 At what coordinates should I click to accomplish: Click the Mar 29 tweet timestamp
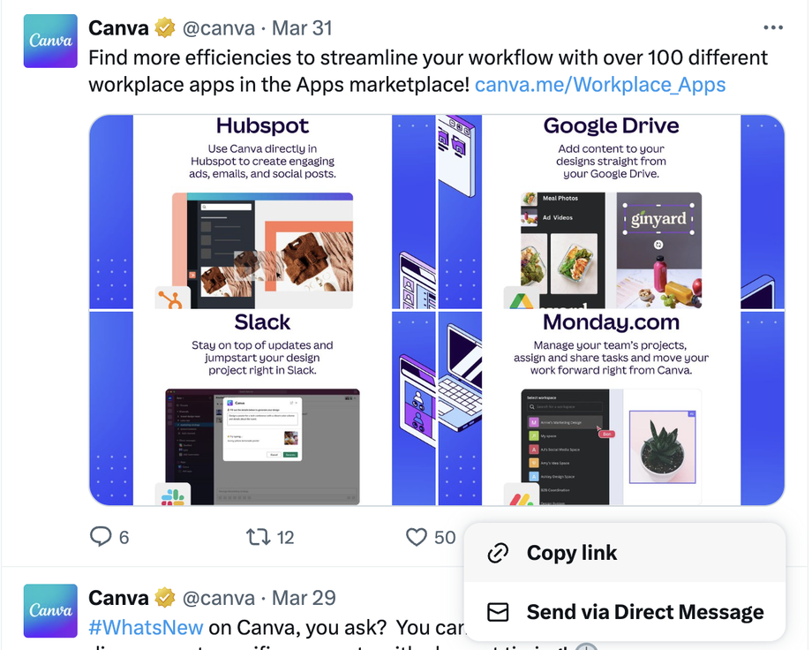coord(304,598)
